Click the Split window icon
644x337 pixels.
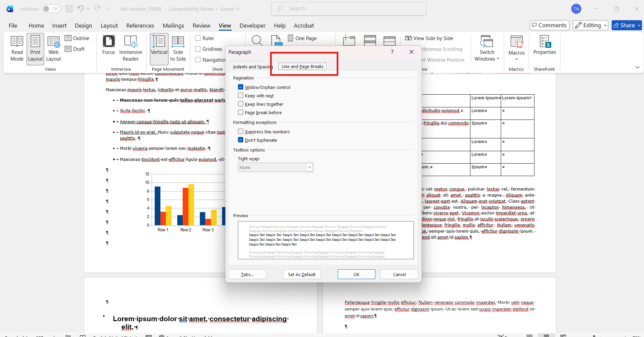click(x=390, y=40)
